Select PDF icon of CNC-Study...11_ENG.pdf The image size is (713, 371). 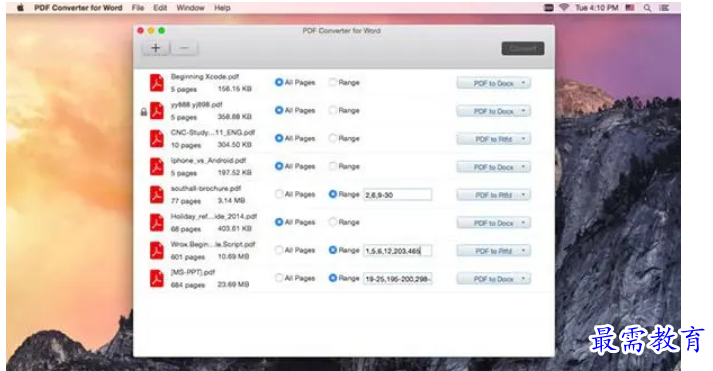[157, 139]
